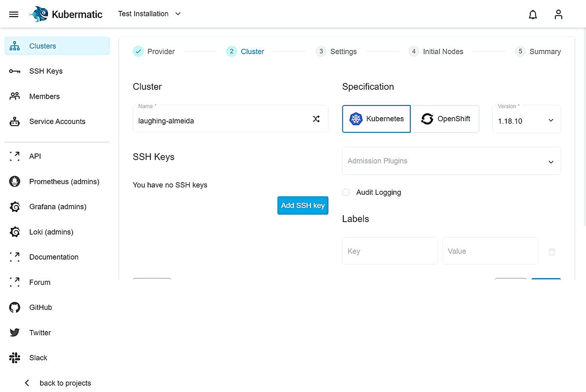Click the label Key input field
This screenshot has width=586, height=392.
(x=390, y=250)
